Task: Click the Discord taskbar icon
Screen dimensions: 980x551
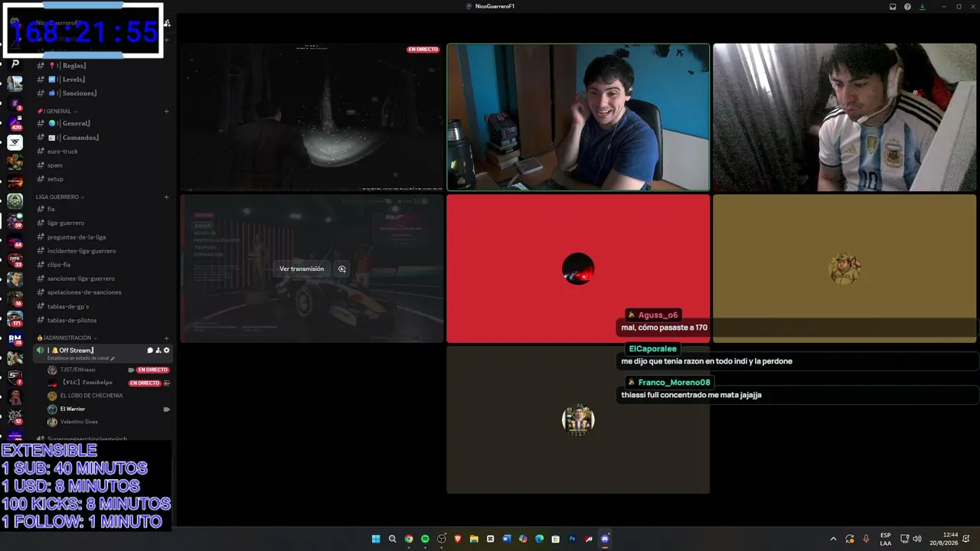Action: 605,539
